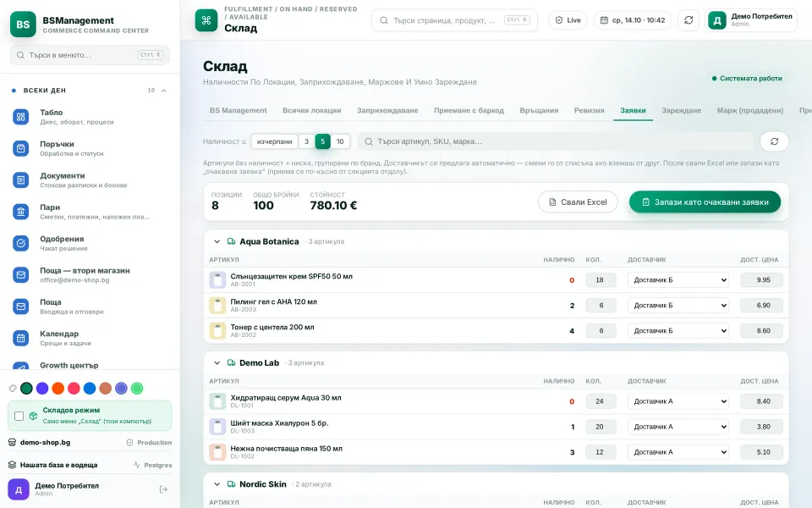
Task: Open the Документи icon in sidebar
Action: click(x=20, y=179)
